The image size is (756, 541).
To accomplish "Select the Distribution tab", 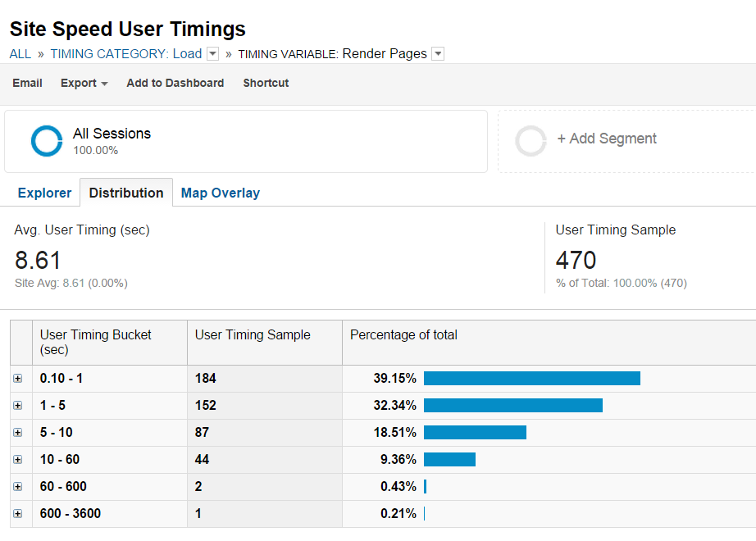I will (x=126, y=193).
